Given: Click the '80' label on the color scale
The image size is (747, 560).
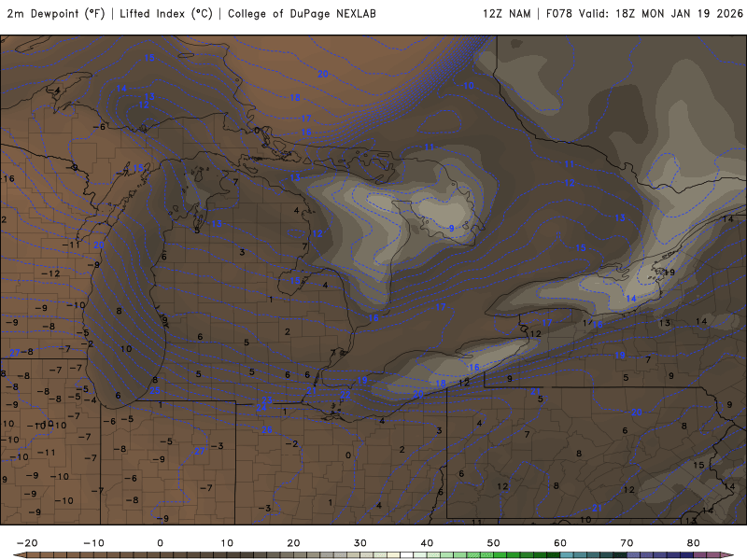Looking at the screenshot, I should [693, 543].
